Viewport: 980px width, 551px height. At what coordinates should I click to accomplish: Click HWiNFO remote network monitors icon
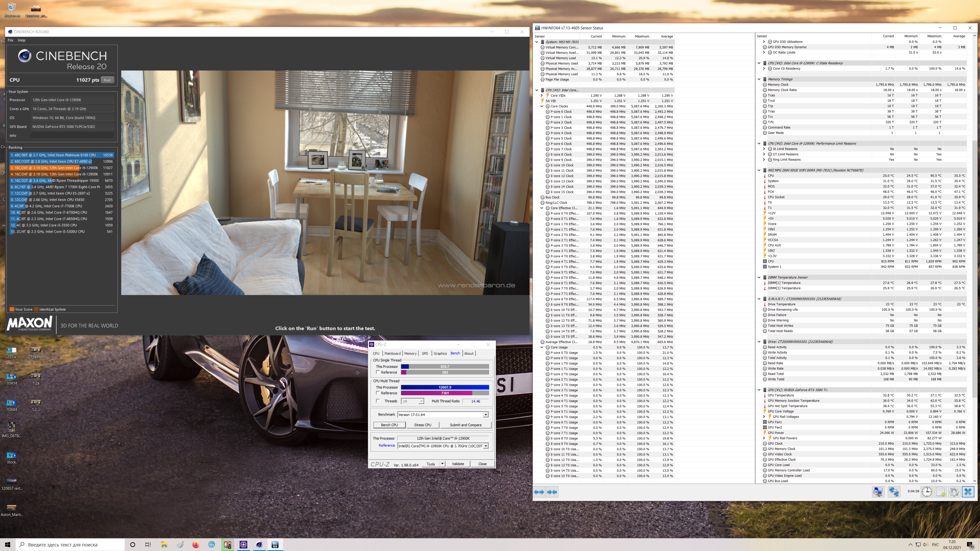tap(894, 492)
